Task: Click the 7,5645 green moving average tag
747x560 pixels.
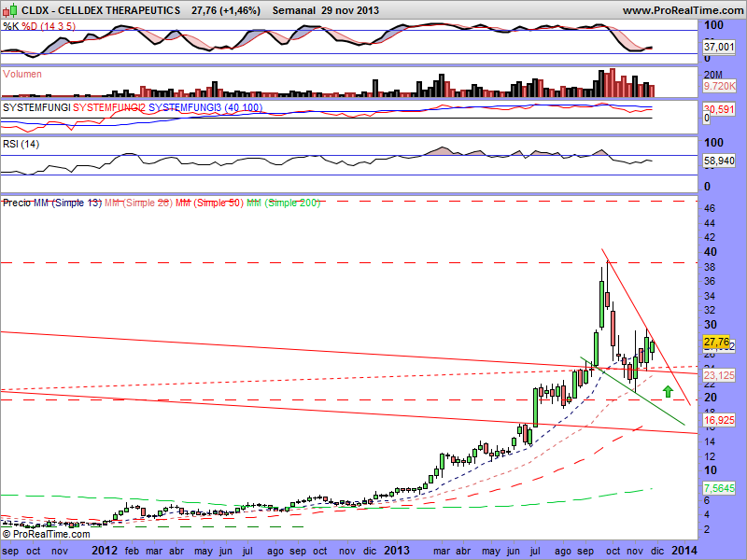Action: pyautogui.click(x=719, y=488)
